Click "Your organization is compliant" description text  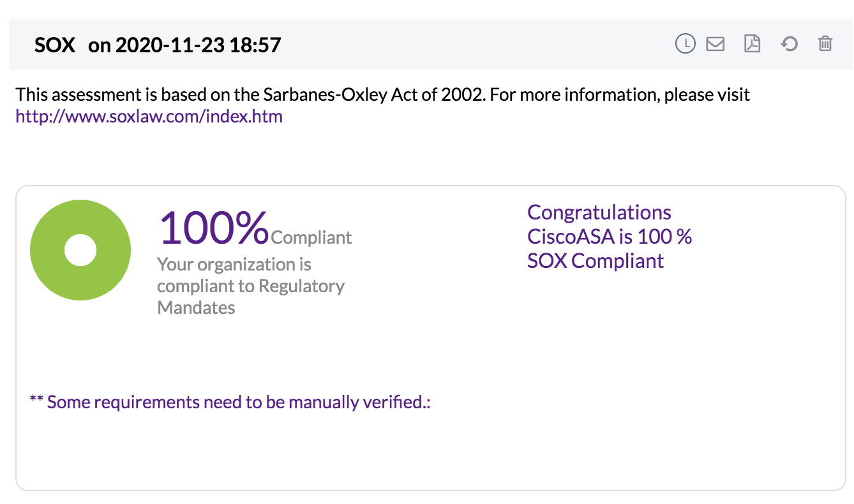(234, 264)
